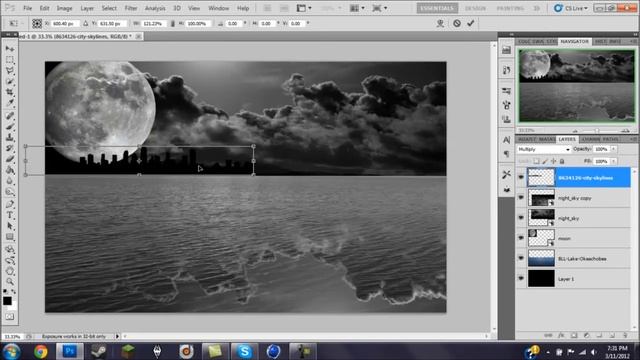Toggle maintain aspect ratio link icon

[173, 24]
